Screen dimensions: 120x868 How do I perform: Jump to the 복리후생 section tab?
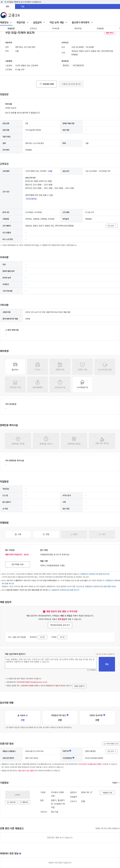point(78,29)
